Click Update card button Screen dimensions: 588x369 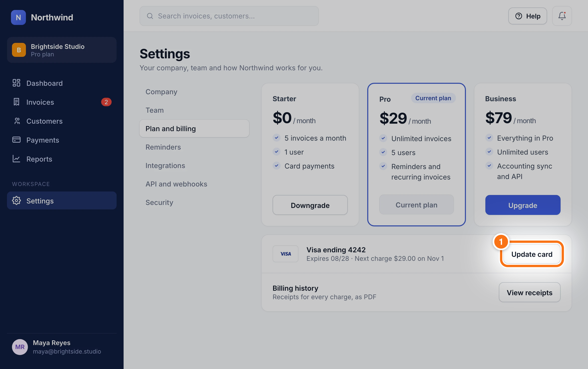click(x=532, y=254)
